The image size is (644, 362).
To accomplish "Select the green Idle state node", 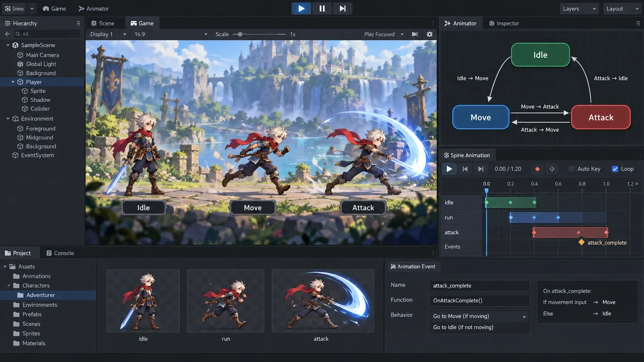I will pos(540,55).
